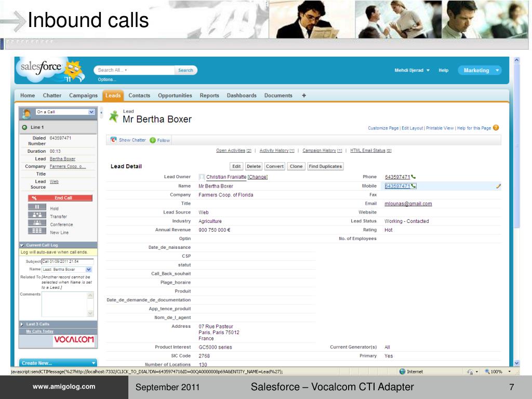Image resolution: width=532 pixels, height=399 pixels.
Task: Open the Open Activities related list link
Action: (234, 150)
